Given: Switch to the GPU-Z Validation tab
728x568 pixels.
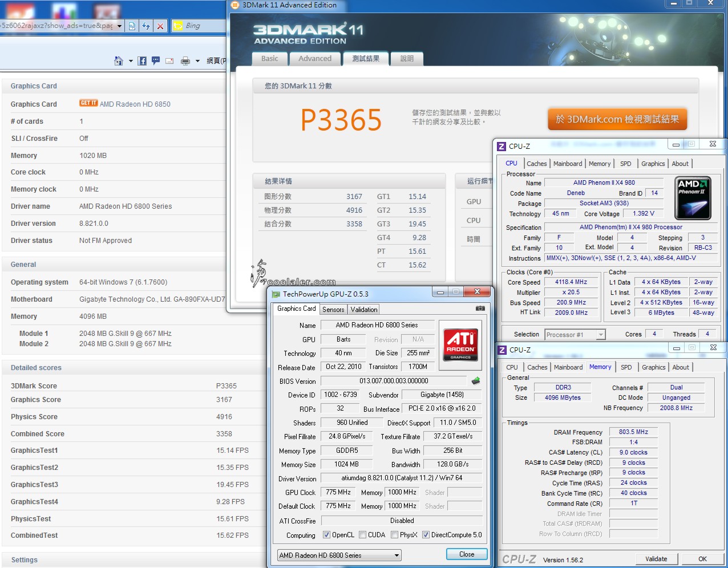Looking at the screenshot, I should point(364,310).
